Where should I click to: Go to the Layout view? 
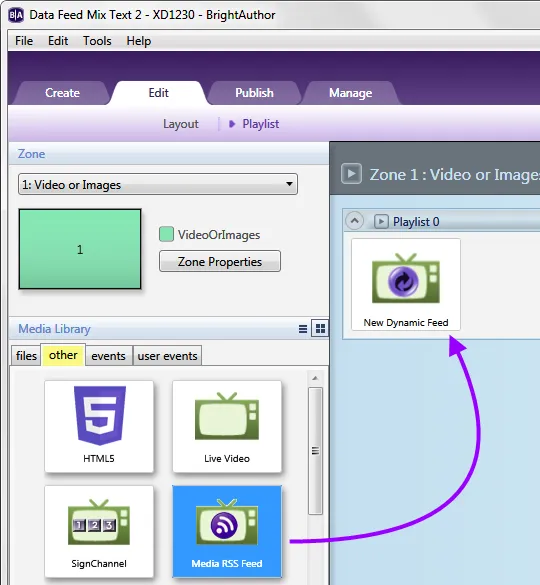[x=181, y=124]
